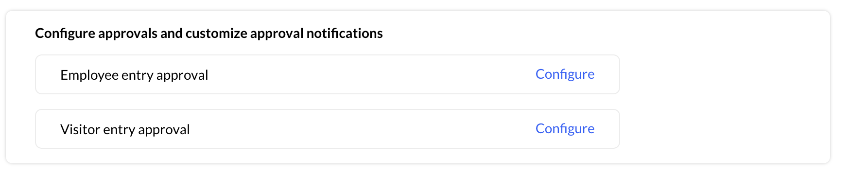This screenshot has height=175, width=868.
Task: Click the blue Configure text beside Visitor entry
Action: [x=565, y=129]
